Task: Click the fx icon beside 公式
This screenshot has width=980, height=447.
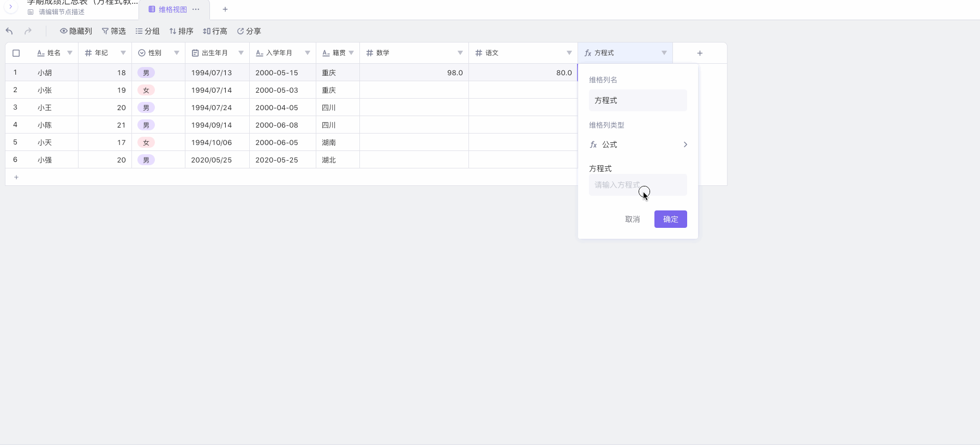Action: click(x=593, y=144)
